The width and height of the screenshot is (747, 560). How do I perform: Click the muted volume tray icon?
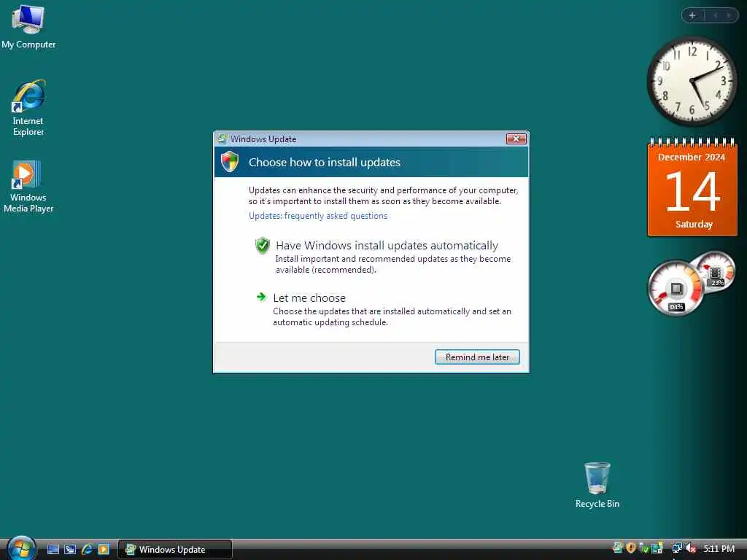(x=692, y=548)
